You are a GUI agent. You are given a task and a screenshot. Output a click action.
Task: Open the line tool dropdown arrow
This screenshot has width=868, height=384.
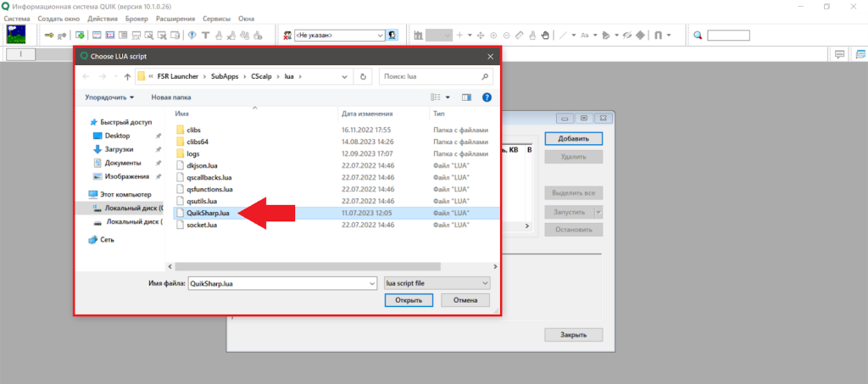click(x=574, y=35)
